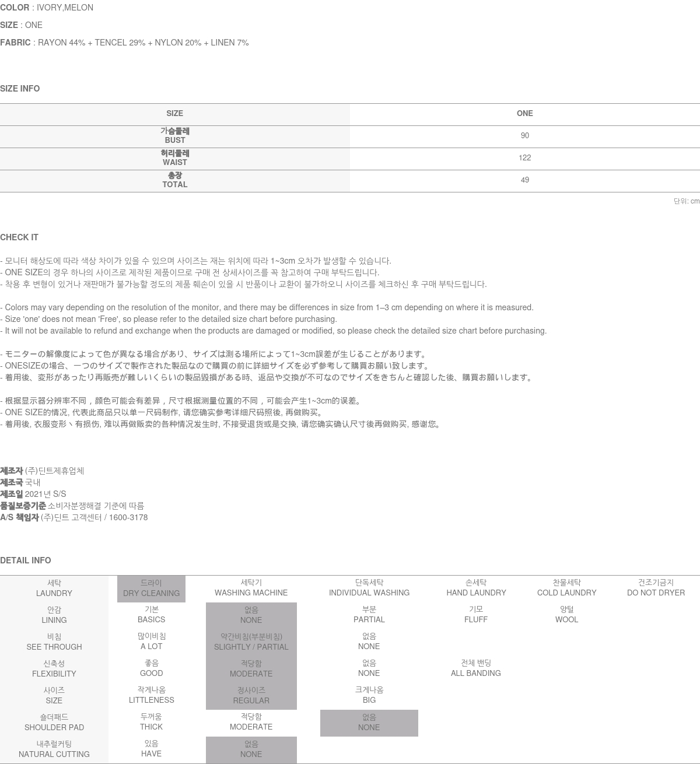Click NONE in the FLEXIBILITY row
The height and width of the screenshot is (764, 700).
pyautogui.click(x=369, y=668)
